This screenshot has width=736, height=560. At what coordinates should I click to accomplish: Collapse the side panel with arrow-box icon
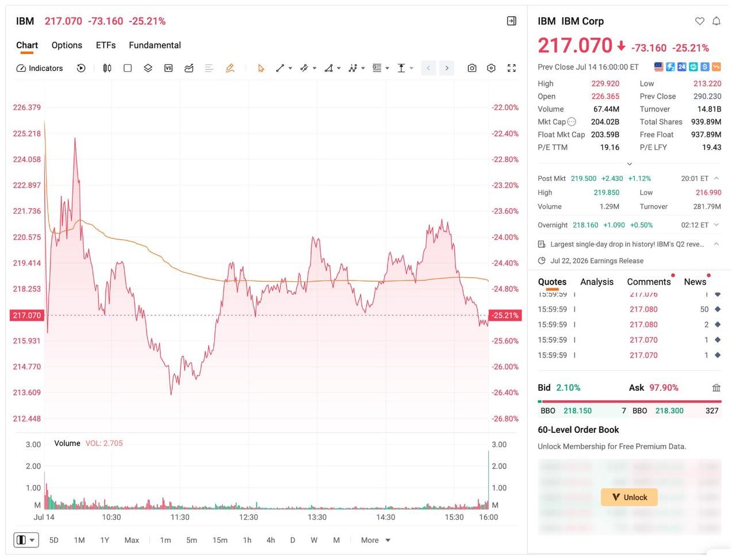[512, 21]
